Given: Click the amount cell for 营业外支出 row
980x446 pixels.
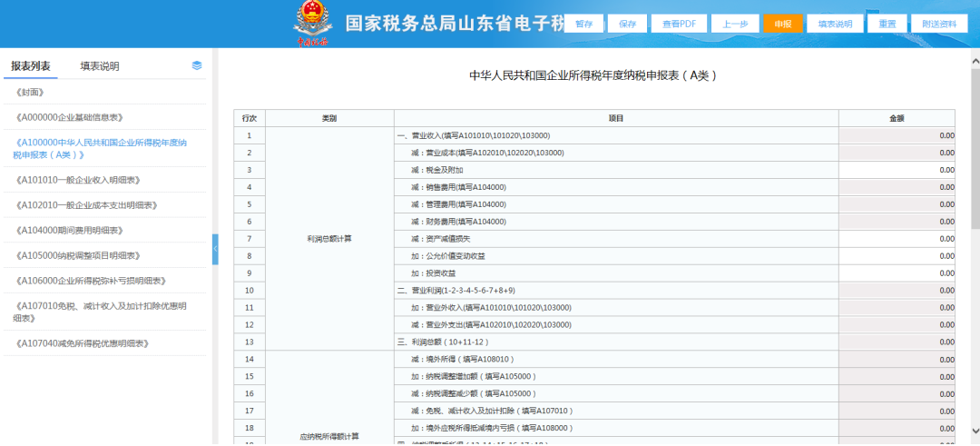Looking at the screenshot, I should coord(897,324).
